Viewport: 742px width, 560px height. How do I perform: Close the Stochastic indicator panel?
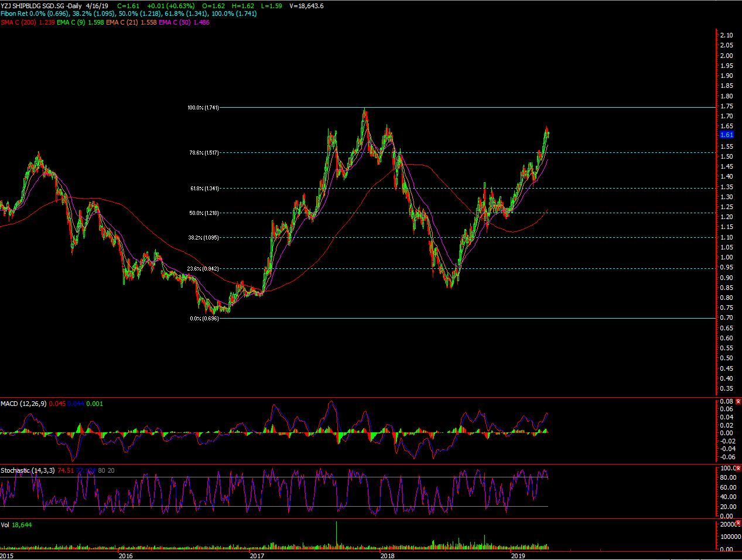click(738, 469)
